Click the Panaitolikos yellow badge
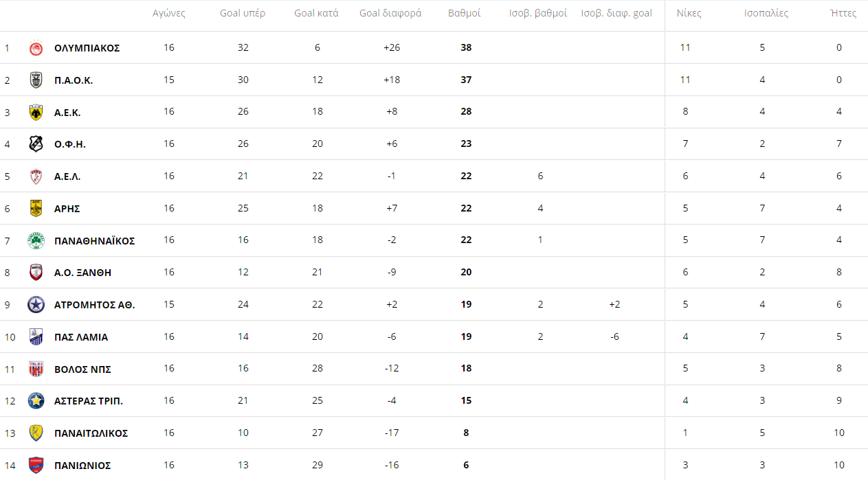Screen dimensions: 868x480 click(x=36, y=433)
